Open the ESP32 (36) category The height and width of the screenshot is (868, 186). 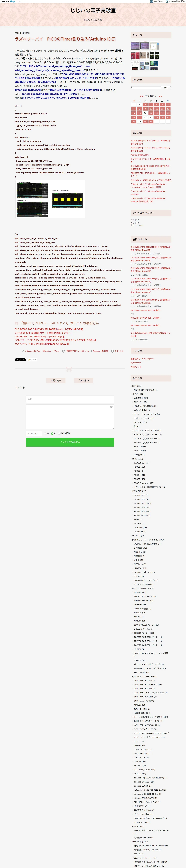(x=139, y=576)
